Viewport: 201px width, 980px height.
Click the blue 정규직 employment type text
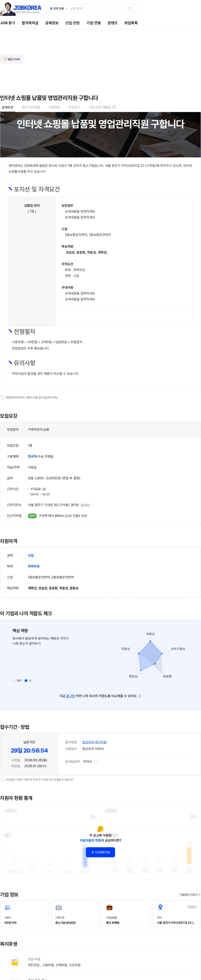(32, 457)
